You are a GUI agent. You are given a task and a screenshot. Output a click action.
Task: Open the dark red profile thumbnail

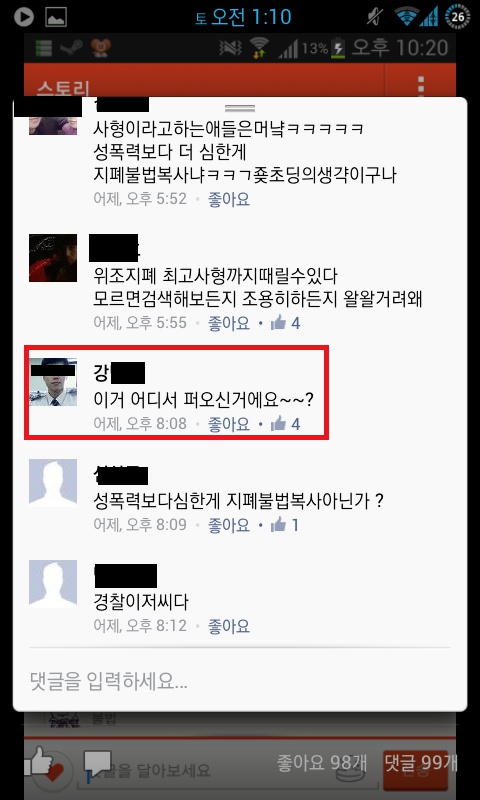(53, 258)
